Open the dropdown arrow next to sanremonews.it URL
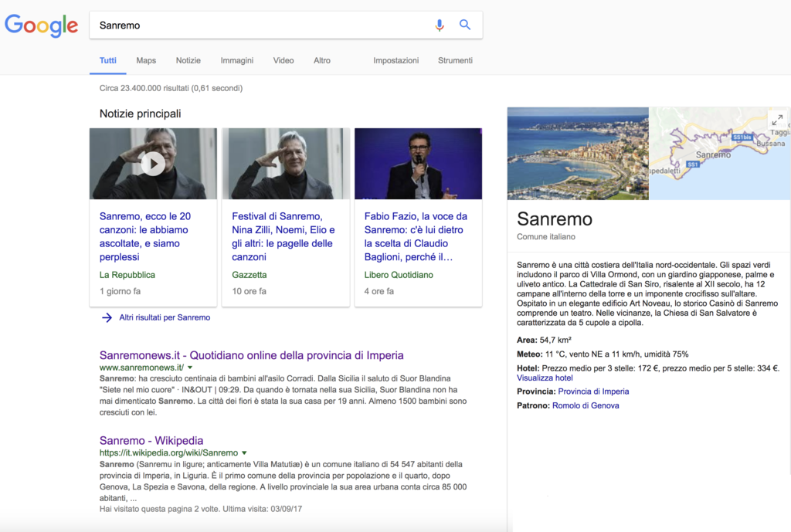 pos(190,368)
